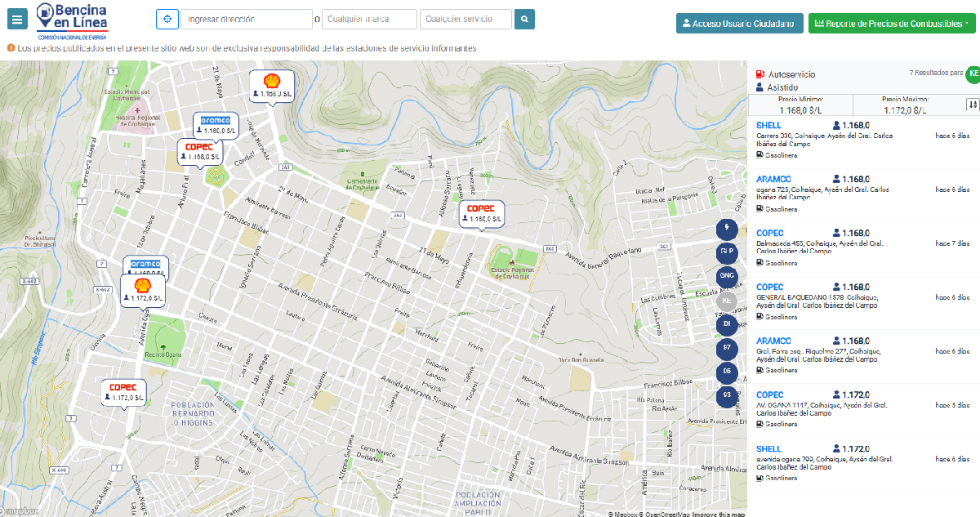This screenshot has height=517, width=980.
Task: Click Acceso Usuario Ciudadano button
Action: click(x=739, y=24)
